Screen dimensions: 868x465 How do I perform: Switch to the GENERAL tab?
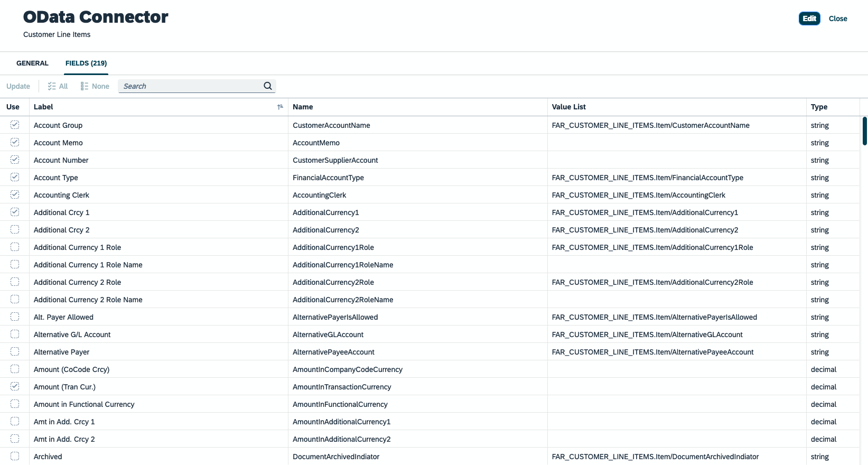pyautogui.click(x=32, y=63)
